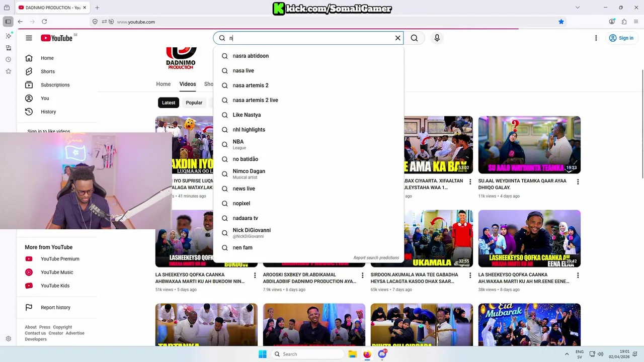This screenshot has height=362, width=644.
Task: Click the search magnifier button
Action: coord(414,38)
